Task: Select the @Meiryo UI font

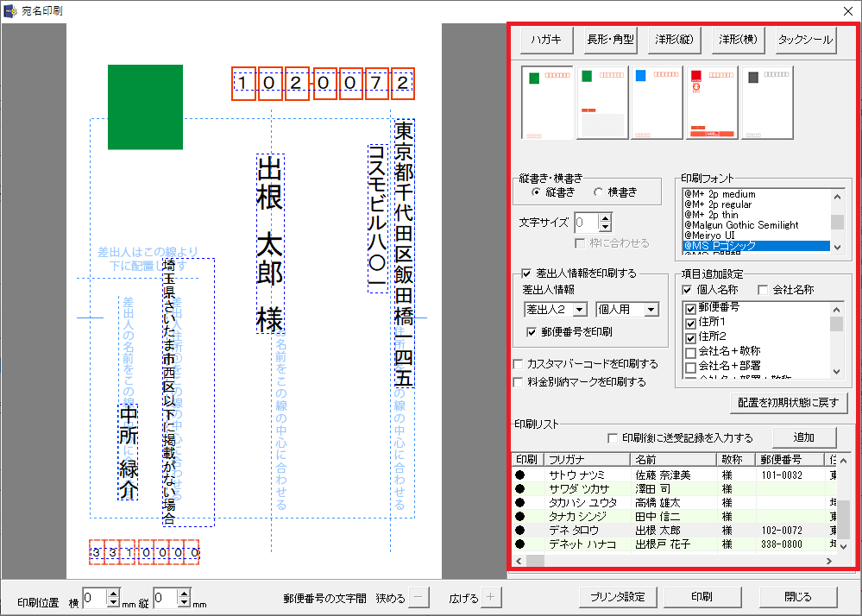Action: (x=756, y=236)
